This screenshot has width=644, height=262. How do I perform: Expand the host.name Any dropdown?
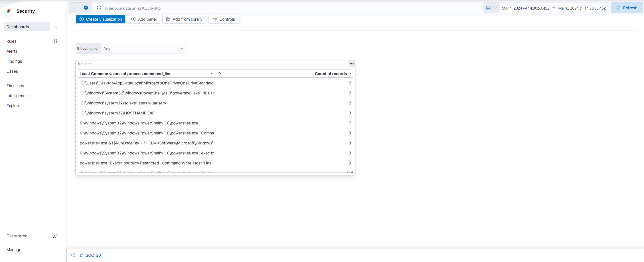click(144, 48)
